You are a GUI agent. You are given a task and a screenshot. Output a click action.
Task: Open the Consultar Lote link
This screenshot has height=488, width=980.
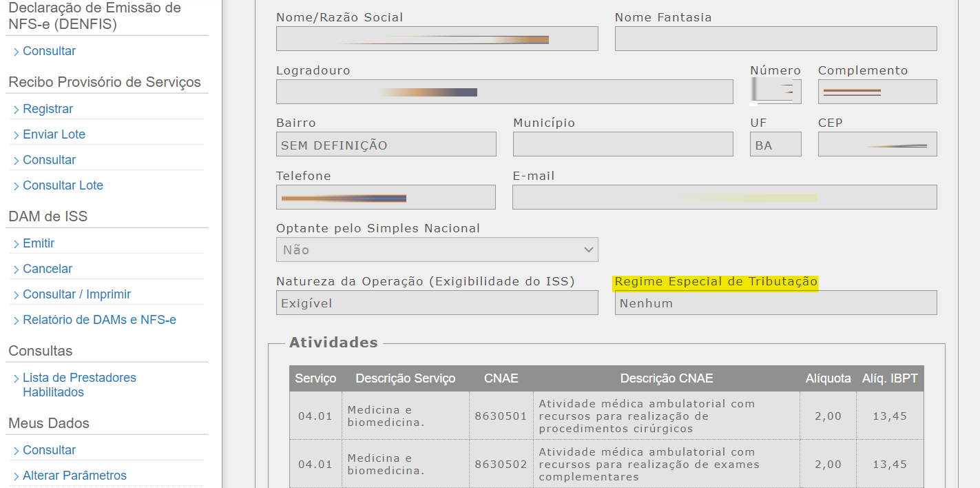63,185
